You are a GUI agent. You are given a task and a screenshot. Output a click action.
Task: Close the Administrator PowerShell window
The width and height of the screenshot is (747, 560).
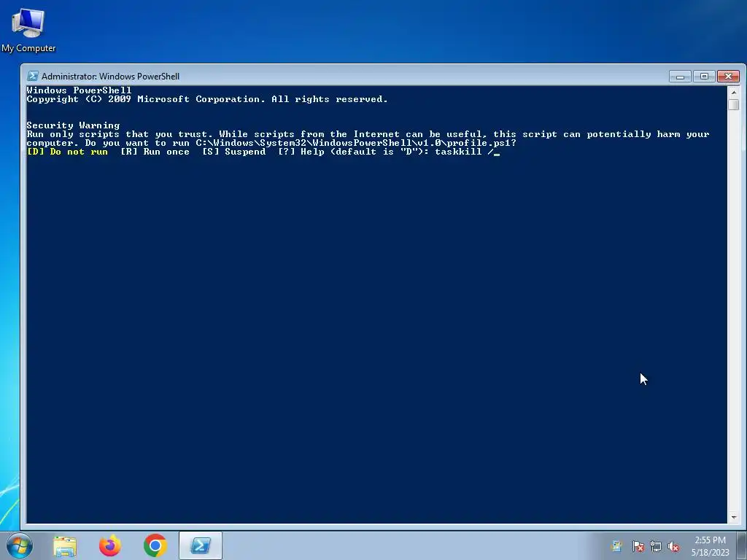point(729,76)
